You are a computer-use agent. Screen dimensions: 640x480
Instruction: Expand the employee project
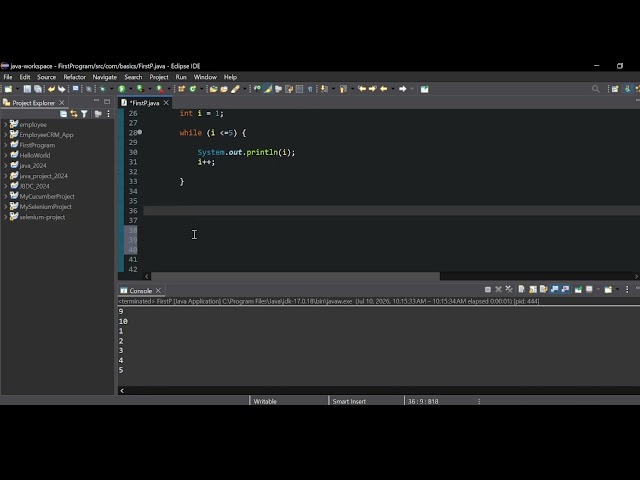[5, 124]
